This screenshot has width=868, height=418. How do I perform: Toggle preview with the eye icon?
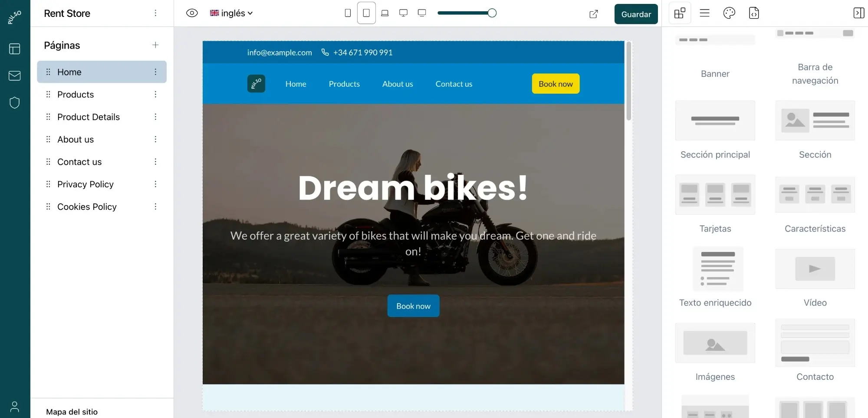(x=192, y=13)
